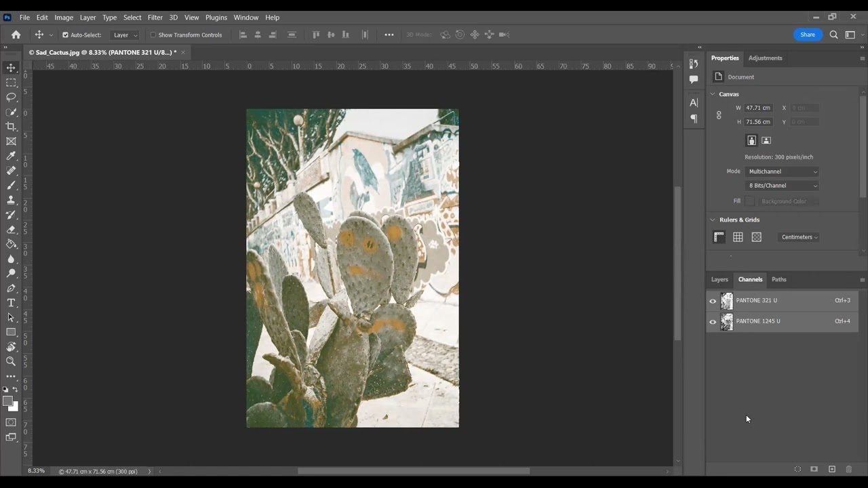Open the Mode Multichannel dropdown
The image size is (868, 488).
[783, 171]
